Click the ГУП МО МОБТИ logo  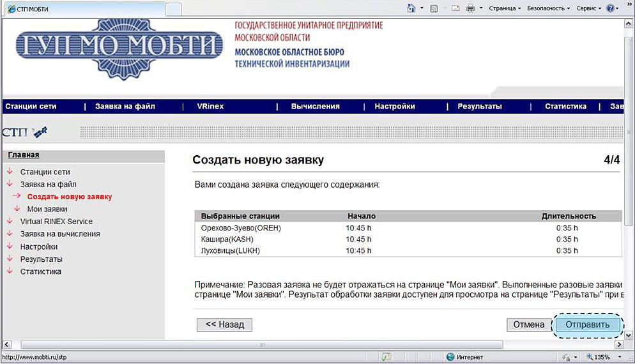[119, 48]
